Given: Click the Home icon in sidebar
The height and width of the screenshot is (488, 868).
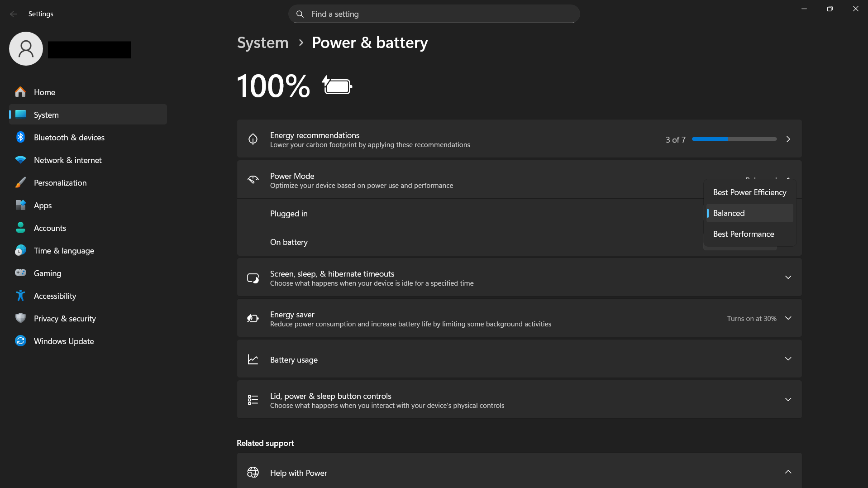Looking at the screenshot, I should pos(20,92).
